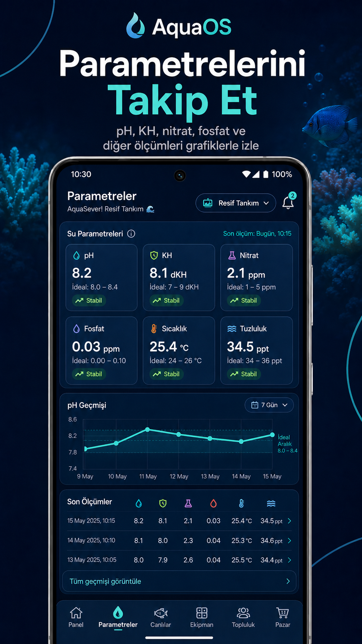
Task: Open the pH 8.2 parameter card
Action: point(102,277)
